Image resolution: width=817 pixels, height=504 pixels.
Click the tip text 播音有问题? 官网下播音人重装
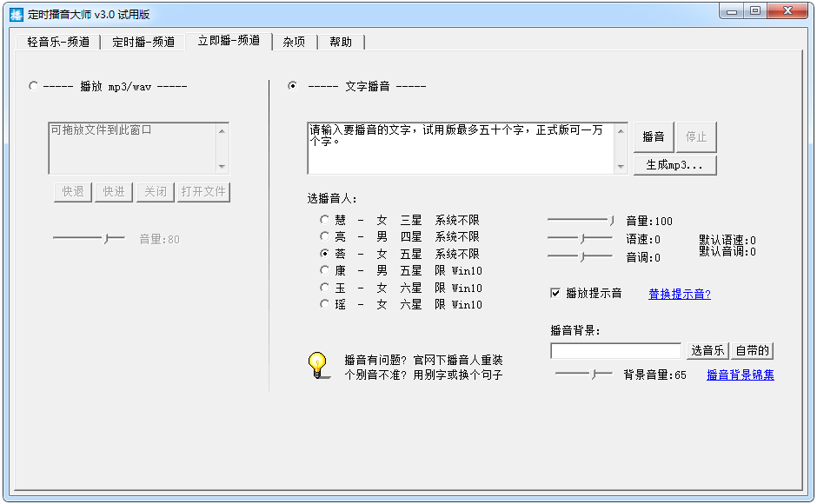coord(423,360)
